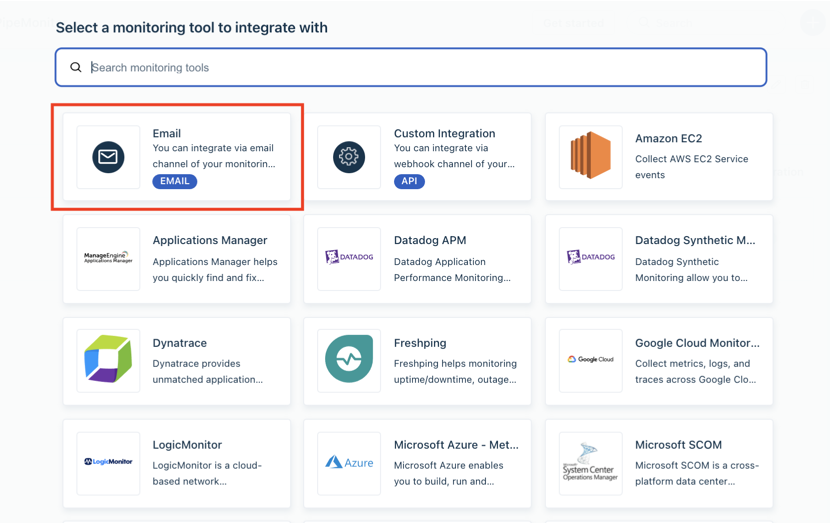The height and width of the screenshot is (523, 831).
Task: Click the Freshping pulse logo
Action: click(x=349, y=359)
